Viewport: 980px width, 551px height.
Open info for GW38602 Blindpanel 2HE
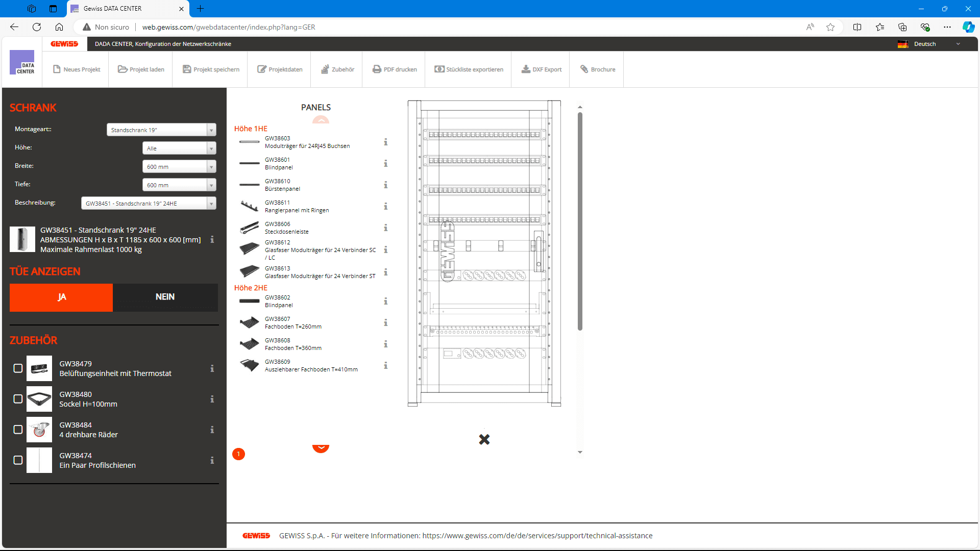coord(386,302)
